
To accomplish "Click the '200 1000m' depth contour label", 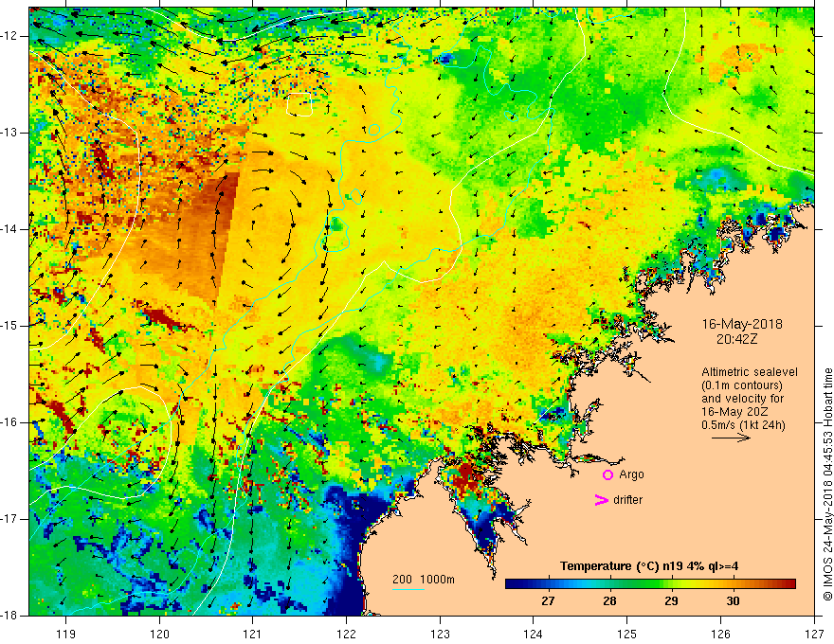I will click(424, 580).
